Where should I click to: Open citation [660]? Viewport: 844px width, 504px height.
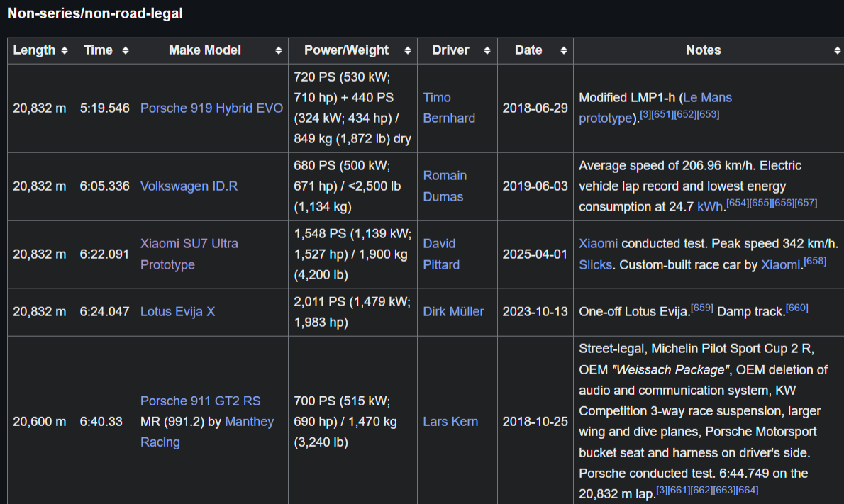tap(797, 308)
